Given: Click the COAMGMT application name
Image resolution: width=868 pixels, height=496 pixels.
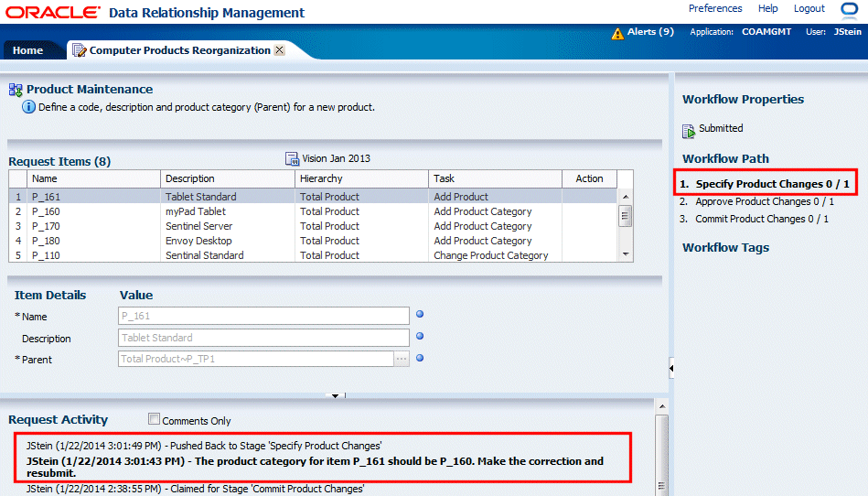Looking at the screenshot, I should (766, 31).
